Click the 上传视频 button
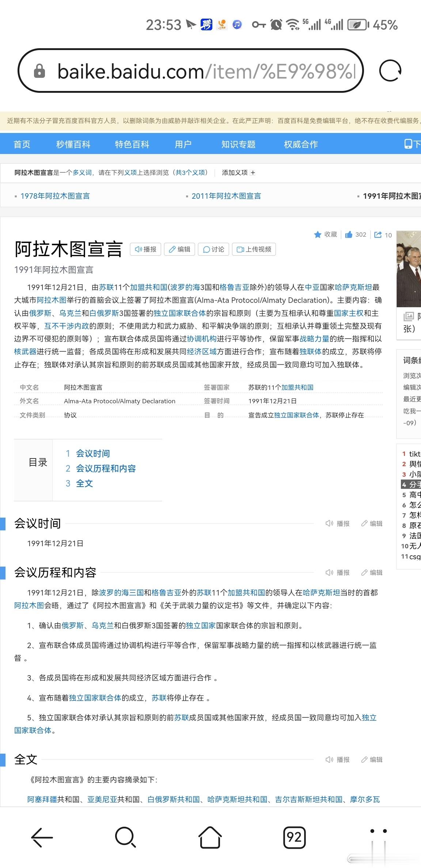Viewport: 421px width, 868px height. click(254, 249)
